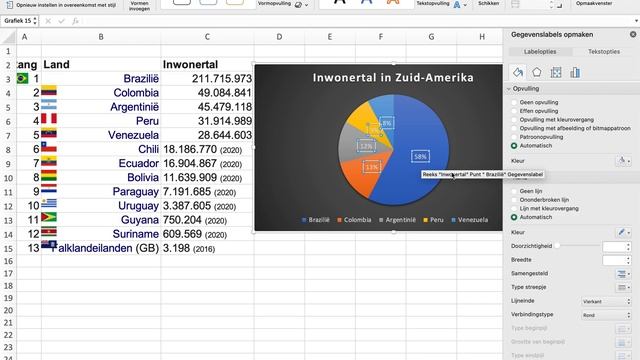Collapse the Opvulling section

click(x=509, y=89)
